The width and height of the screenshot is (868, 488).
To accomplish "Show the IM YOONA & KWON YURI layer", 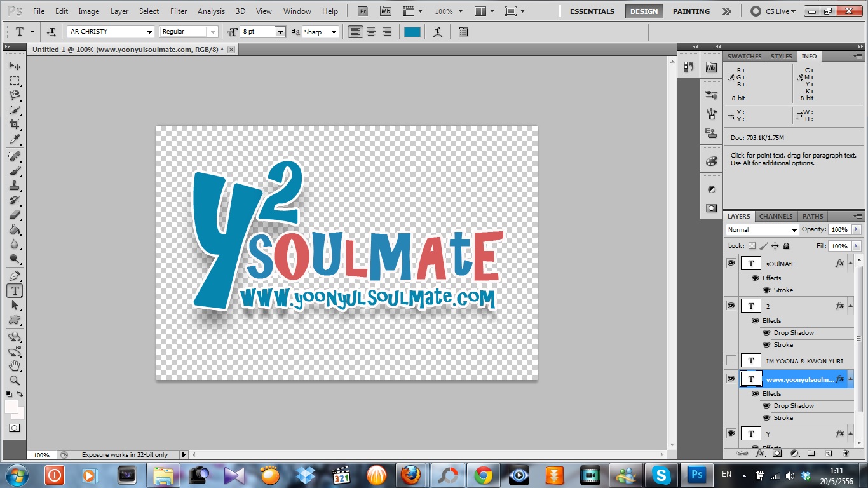I will [731, 361].
